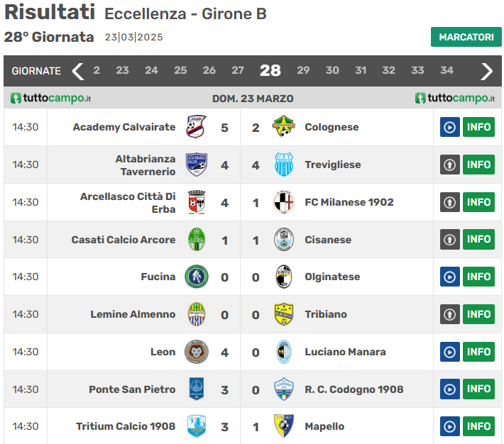Click left tuttocampo.it logo
The width and height of the screenshot is (504, 444).
coord(51,99)
